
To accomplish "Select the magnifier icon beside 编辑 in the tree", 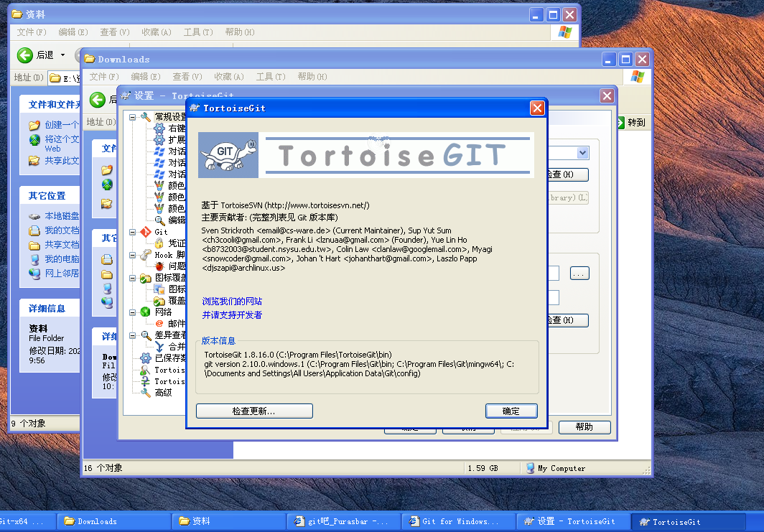I will (159, 220).
